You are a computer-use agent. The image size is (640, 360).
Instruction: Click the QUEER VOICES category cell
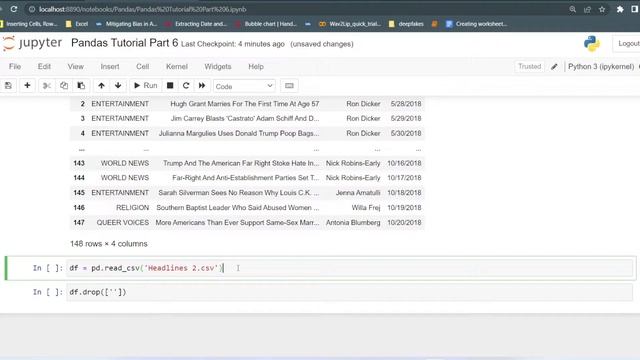pyautogui.click(x=122, y=223)
